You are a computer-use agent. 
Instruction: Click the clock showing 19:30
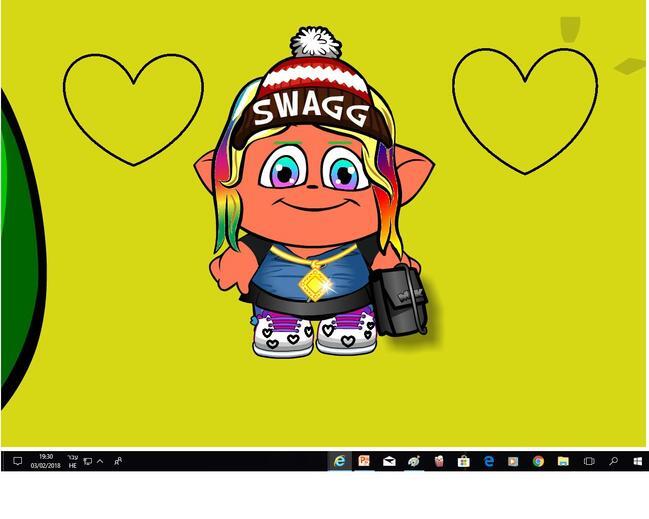[46, 461]
